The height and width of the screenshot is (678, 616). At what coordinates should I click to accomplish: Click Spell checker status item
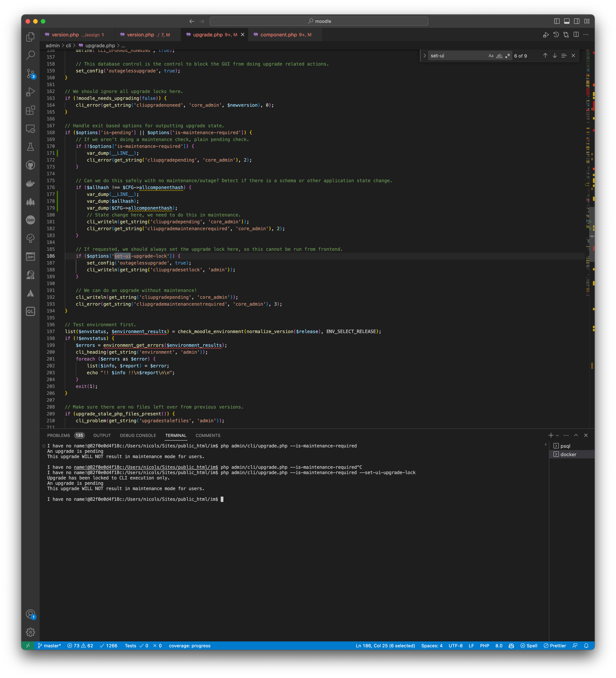pyautogui.click(x=529, y=646)
